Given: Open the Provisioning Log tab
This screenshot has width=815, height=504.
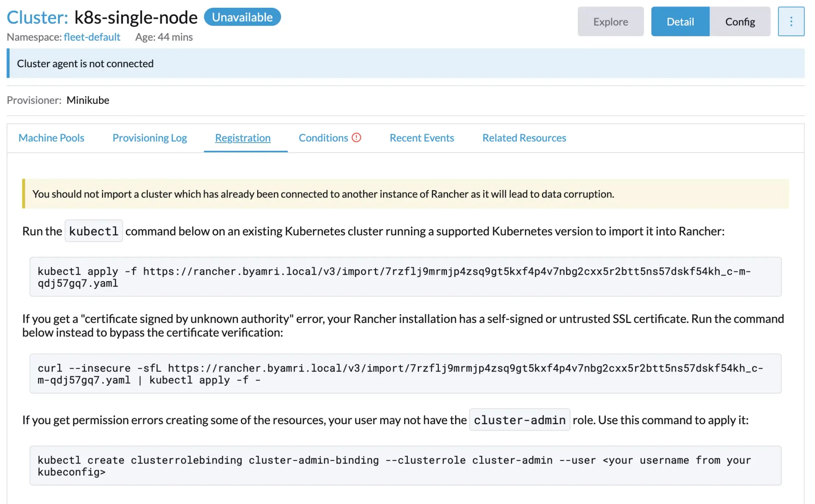Looking at the screenshot, I should (x=150, y=138).
